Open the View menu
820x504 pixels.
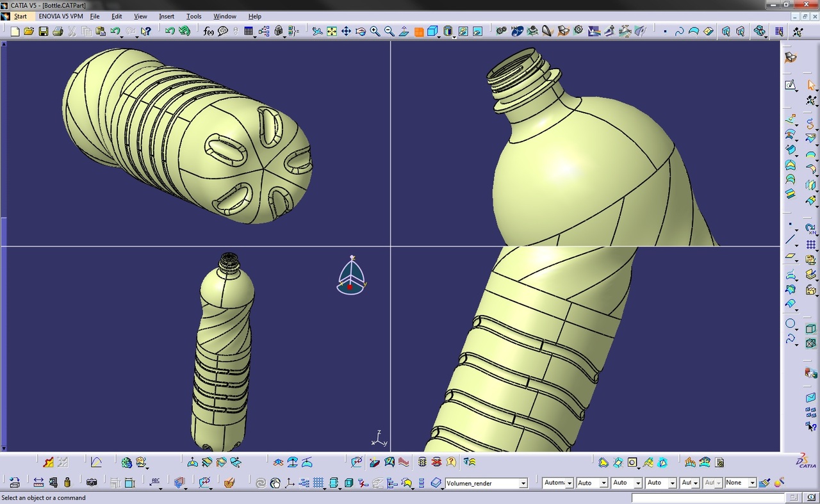pyautogui.click(x=140, y=16)
